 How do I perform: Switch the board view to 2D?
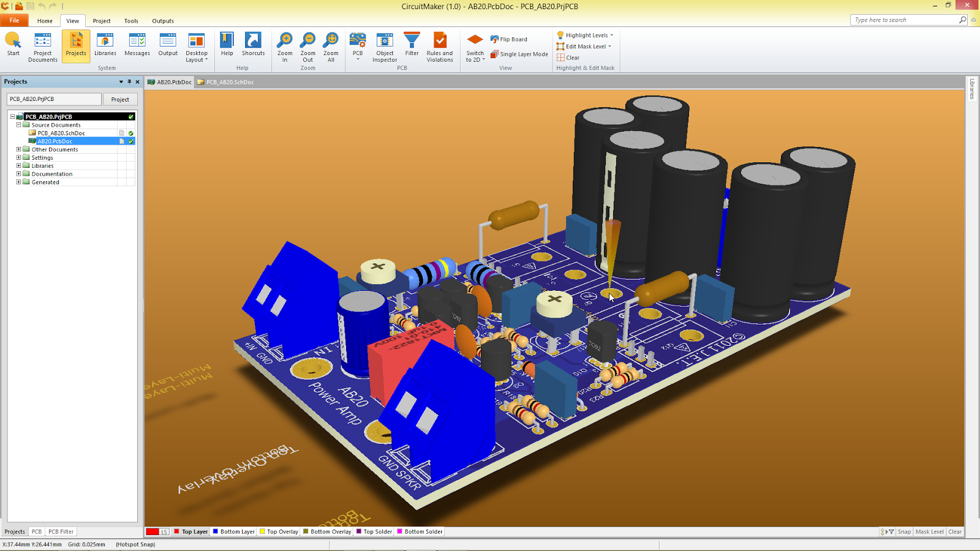pos(474,48)
